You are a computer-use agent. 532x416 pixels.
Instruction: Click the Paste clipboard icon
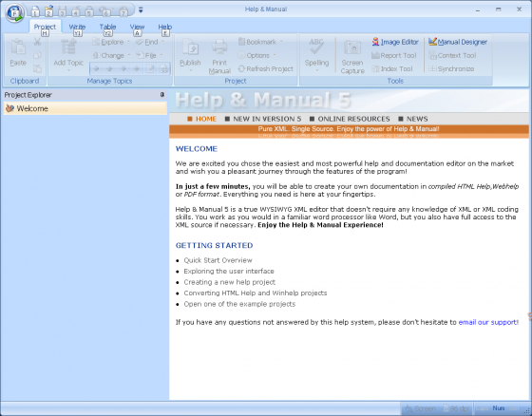tap(18, 47)
